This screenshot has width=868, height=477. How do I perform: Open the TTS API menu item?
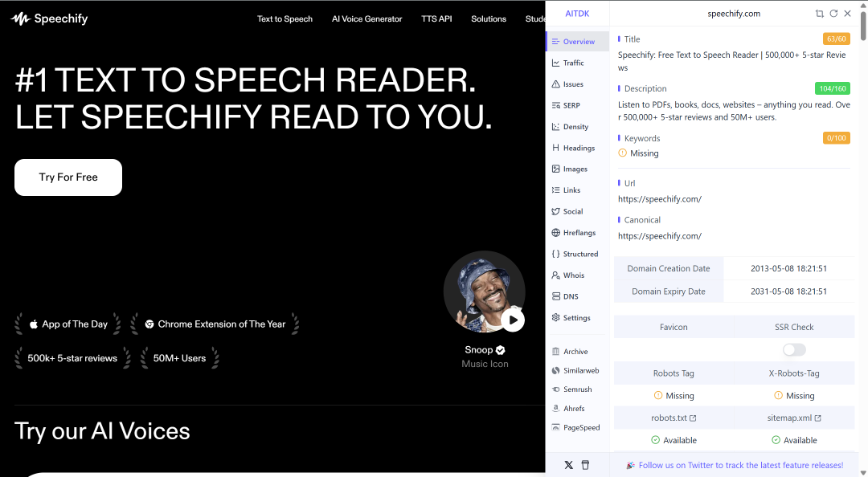coord(436,18)
